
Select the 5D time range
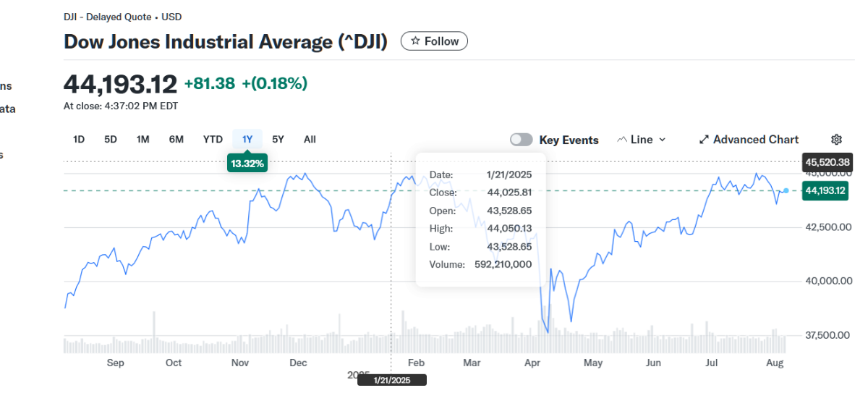111,140
